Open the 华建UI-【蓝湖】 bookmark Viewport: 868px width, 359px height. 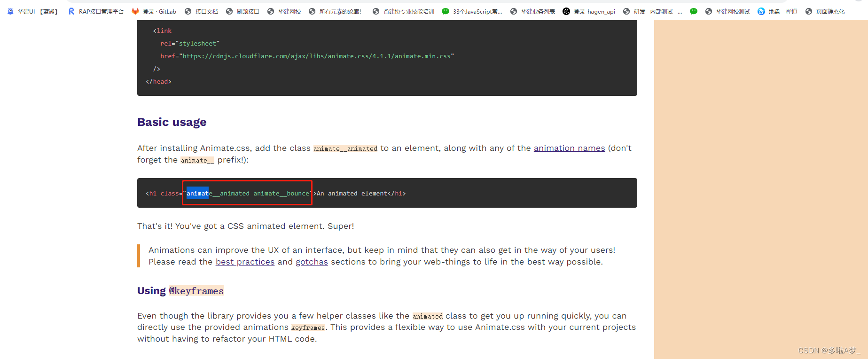pos(32,11)
